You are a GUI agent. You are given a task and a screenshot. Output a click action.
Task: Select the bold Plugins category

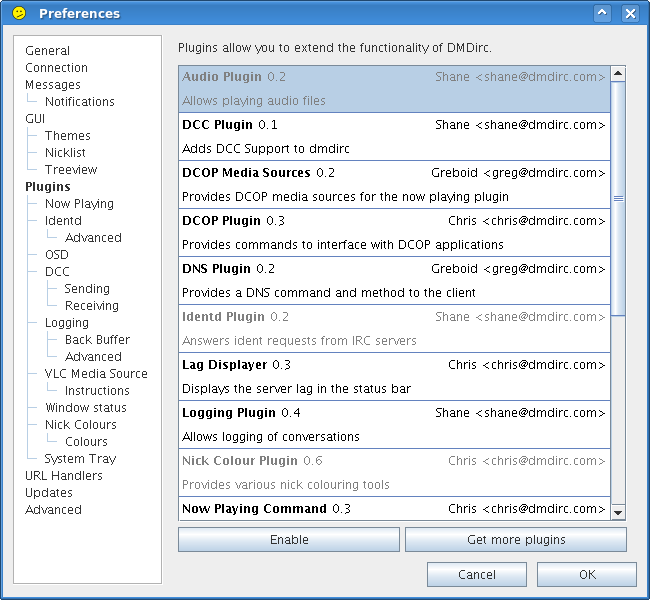click(x=48, y=187)
